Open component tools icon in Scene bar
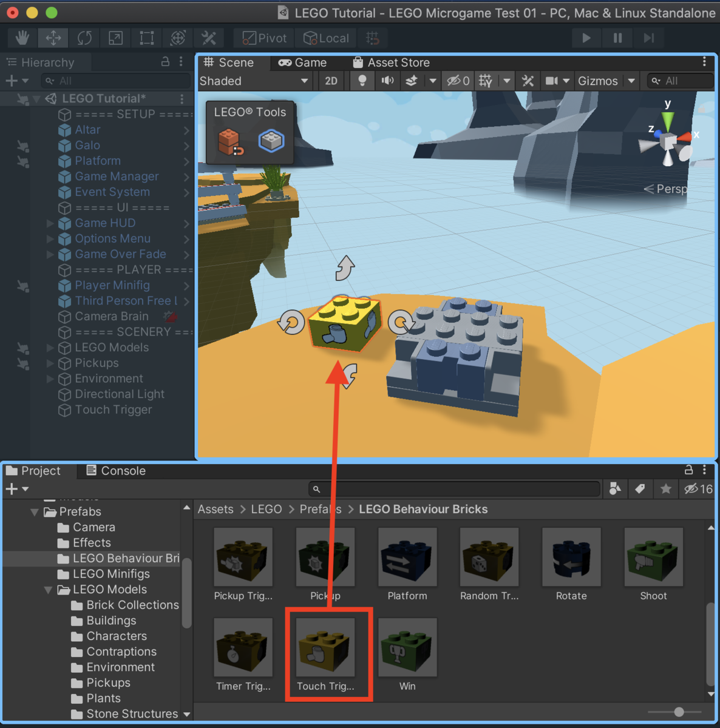This screenshot has height=728, width=720. tap(528, 81)
